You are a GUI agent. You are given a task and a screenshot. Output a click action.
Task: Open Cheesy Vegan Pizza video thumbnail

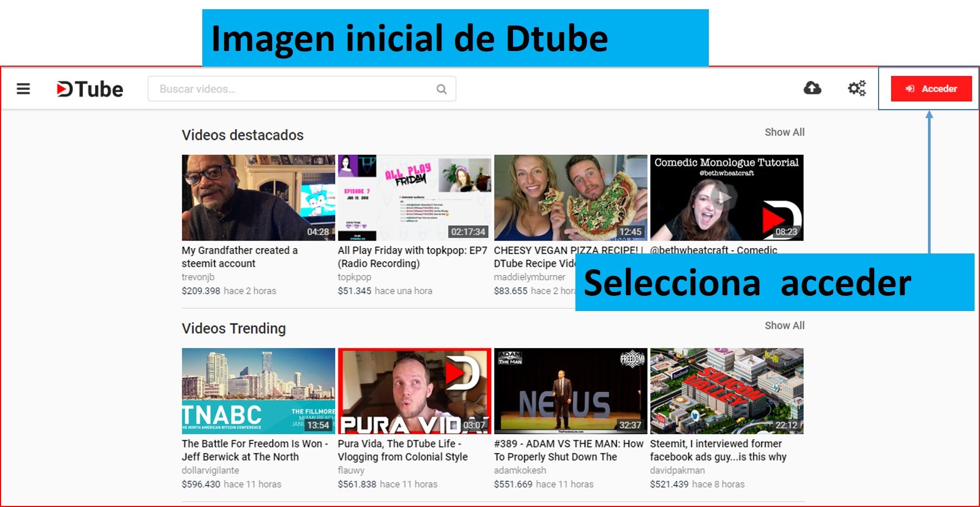coord(571,198)
